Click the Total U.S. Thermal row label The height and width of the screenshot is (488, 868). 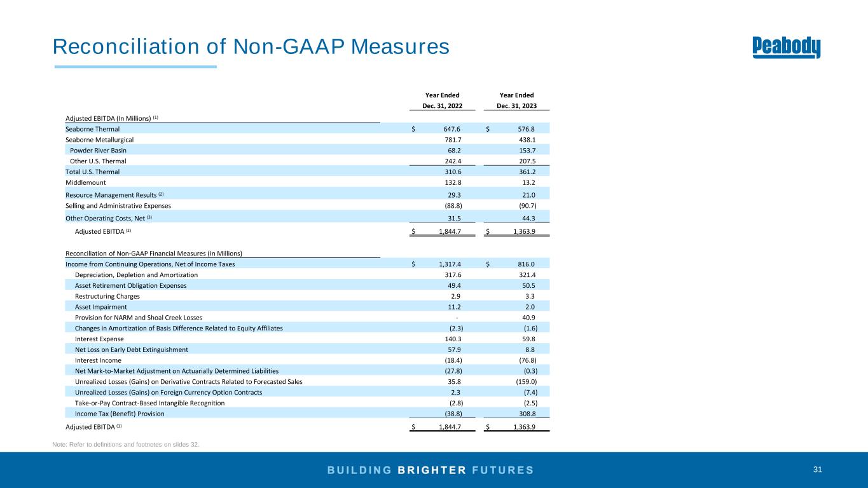[x=92, y=172]
